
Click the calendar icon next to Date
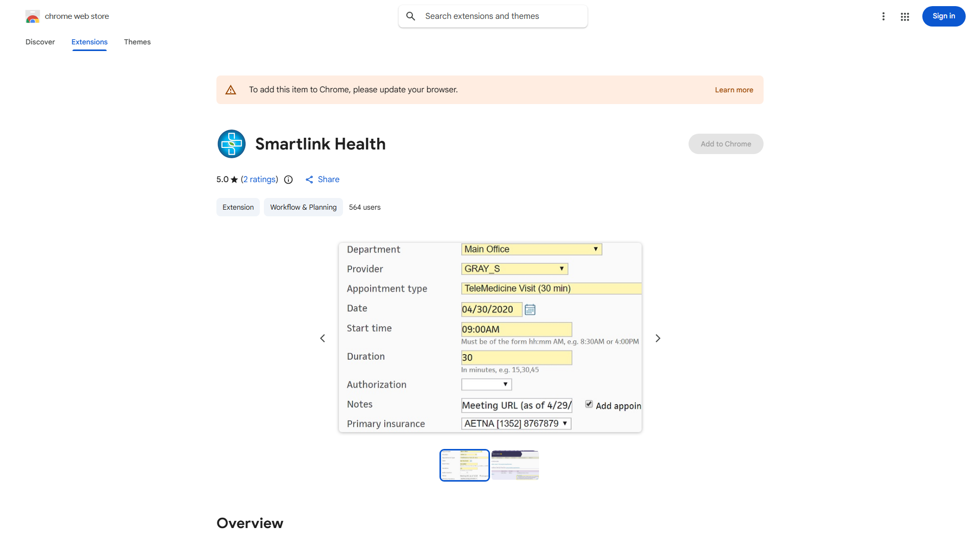pyautogui.click(x=530, y=309)
